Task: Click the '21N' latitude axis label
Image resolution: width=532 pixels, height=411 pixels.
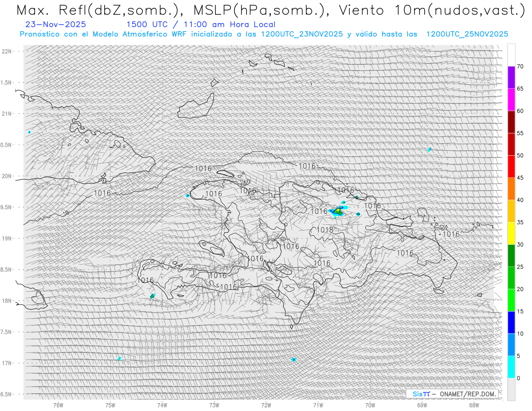Action: [x=7, y=114]
